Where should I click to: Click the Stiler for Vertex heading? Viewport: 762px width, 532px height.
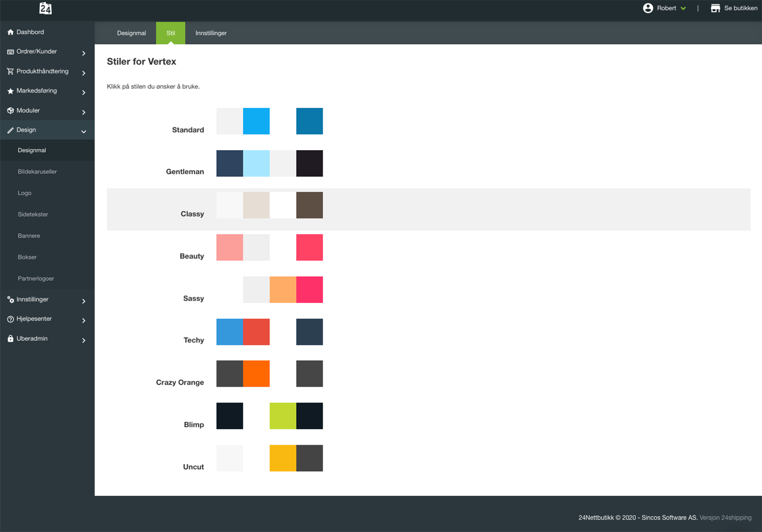[x=141, y=62]
